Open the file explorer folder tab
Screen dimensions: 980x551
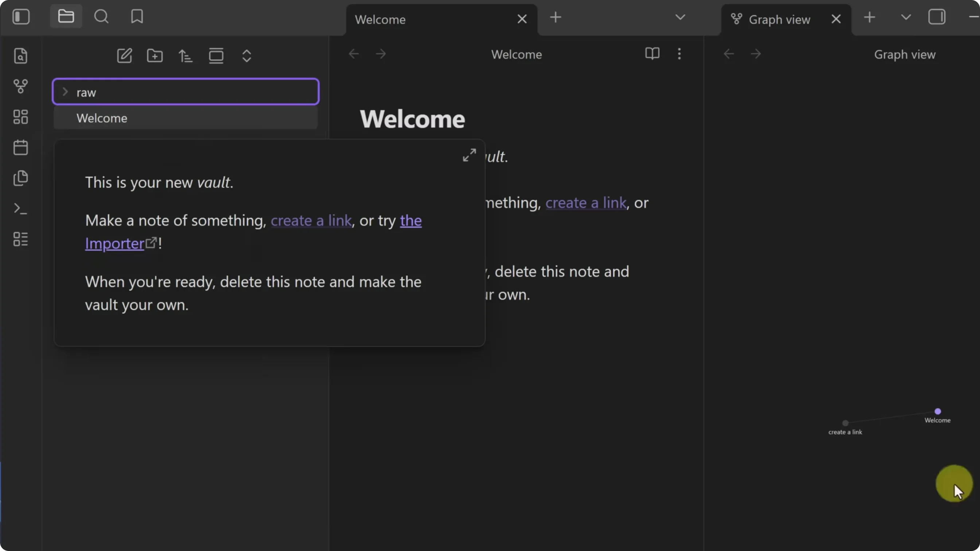(66, 16)
